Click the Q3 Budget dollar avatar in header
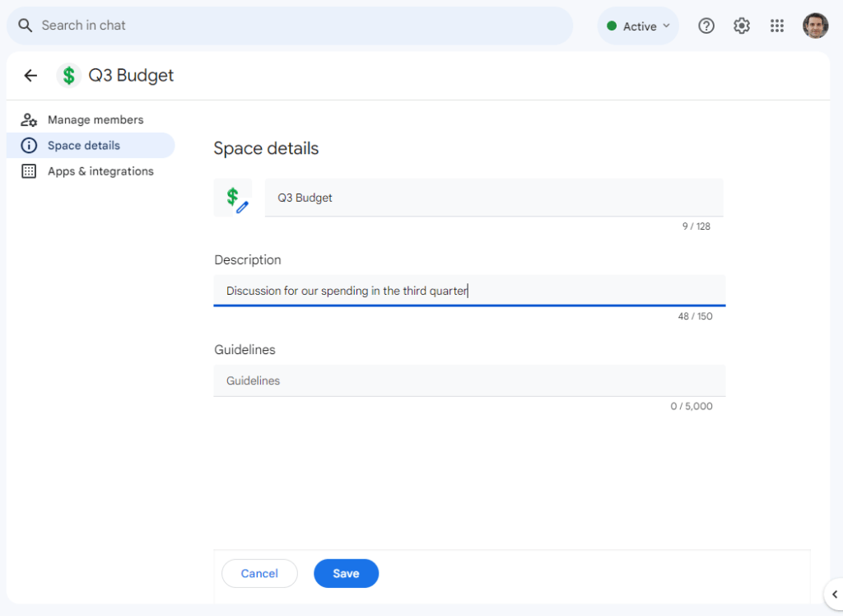This screenshot has width=843, height=616. (69, 75)
